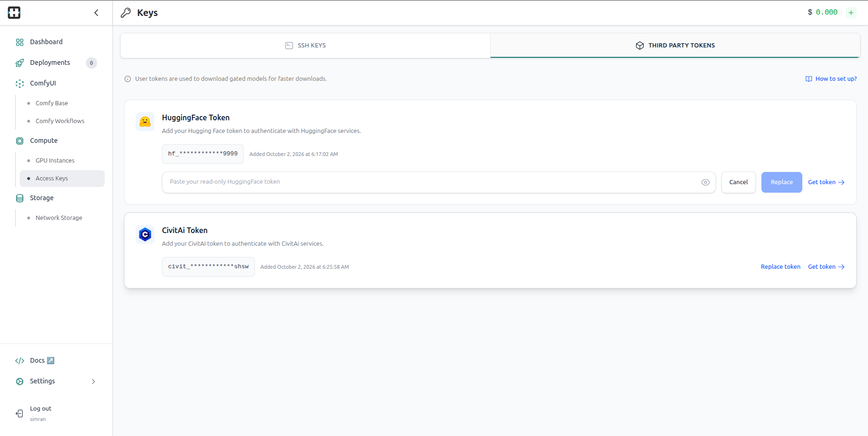
Task: Cancel the HuggingFace token replacement
Action: pyautogui.click(x=738, y=182)
